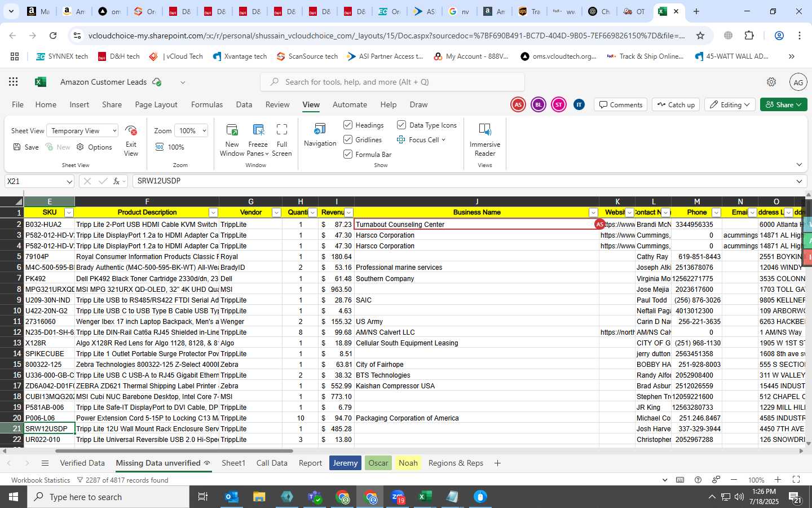812x508 pixels.
Task: Click the green Share button
Action: coord(783,104)
